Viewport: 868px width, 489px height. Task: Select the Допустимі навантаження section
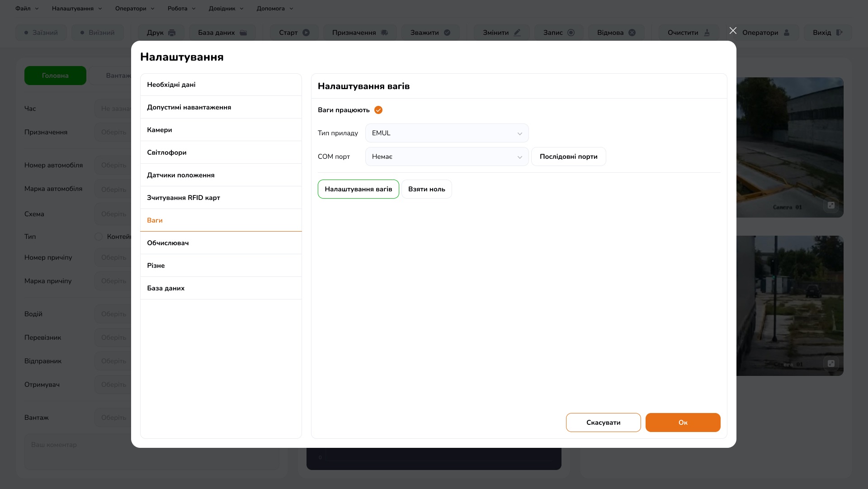pos(221,107)
